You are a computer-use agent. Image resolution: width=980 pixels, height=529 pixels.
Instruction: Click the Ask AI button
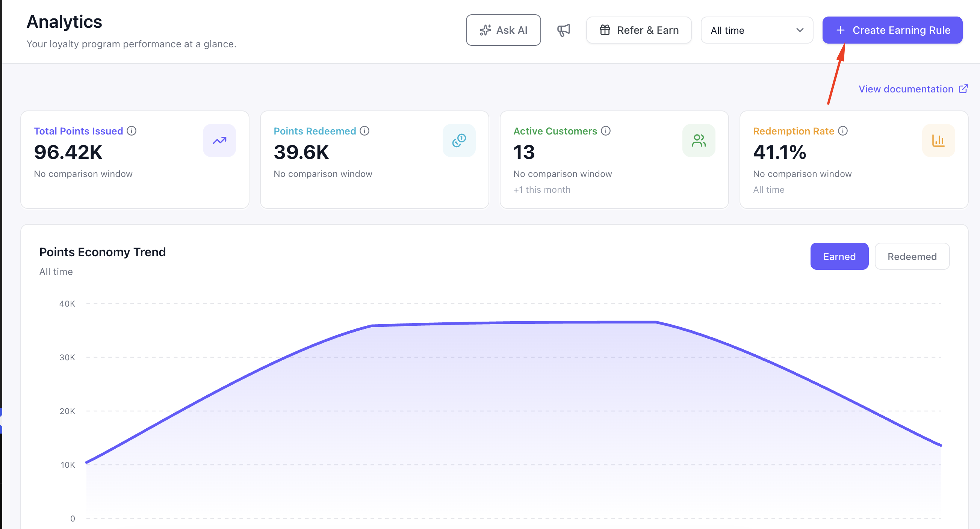503,30
